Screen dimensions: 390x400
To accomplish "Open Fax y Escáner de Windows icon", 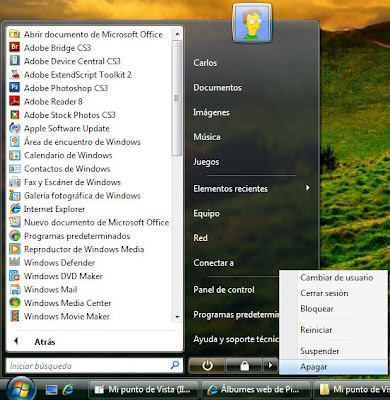I will pyautogui.click(x=15, y=182).
